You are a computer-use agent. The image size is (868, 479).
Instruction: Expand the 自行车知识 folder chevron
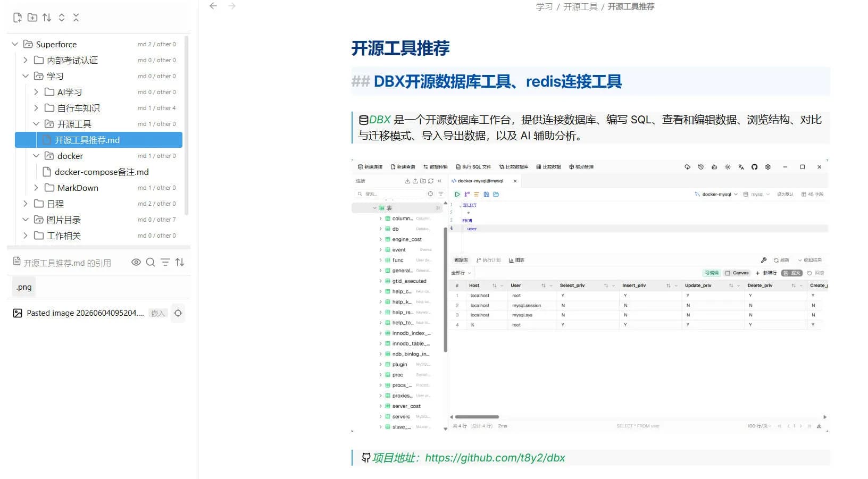(x=36, y=108)
